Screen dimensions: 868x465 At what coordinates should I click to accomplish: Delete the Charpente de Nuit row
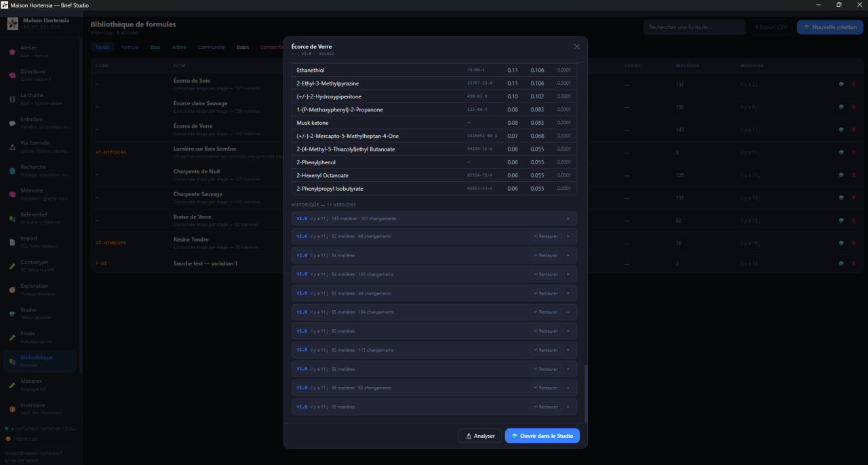click(854, 174)
